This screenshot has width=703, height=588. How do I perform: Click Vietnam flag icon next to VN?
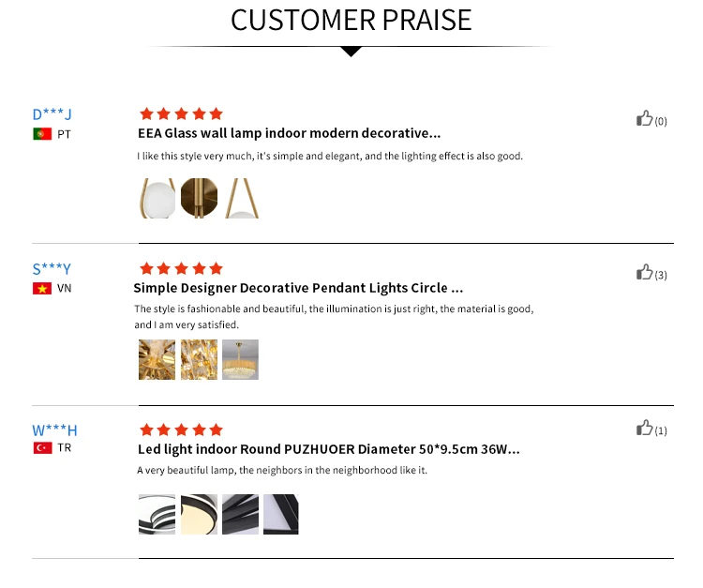pyautogui.click(x=42, y=289)
